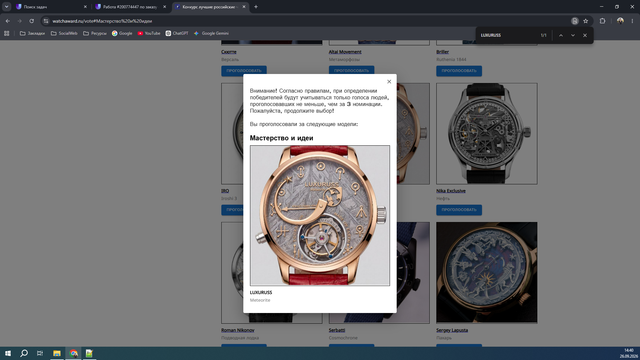Image resolution: width=640 pixels, height=360 pixels.
Task: Jump to next find result
Action: 573,35
